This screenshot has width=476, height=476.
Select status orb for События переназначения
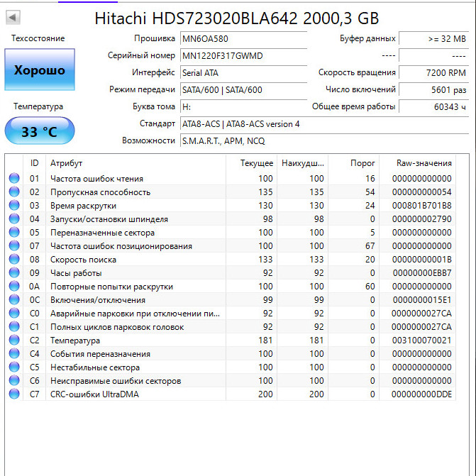(14, 353)
